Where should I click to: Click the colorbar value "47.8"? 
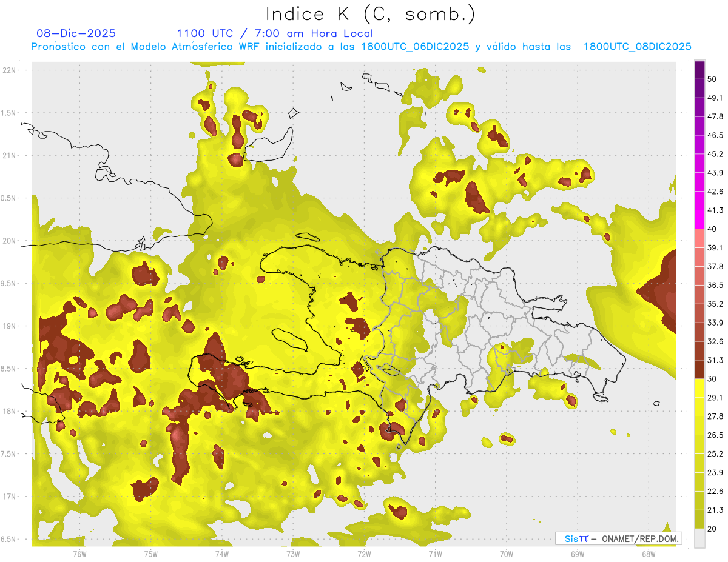coord(715,116)
